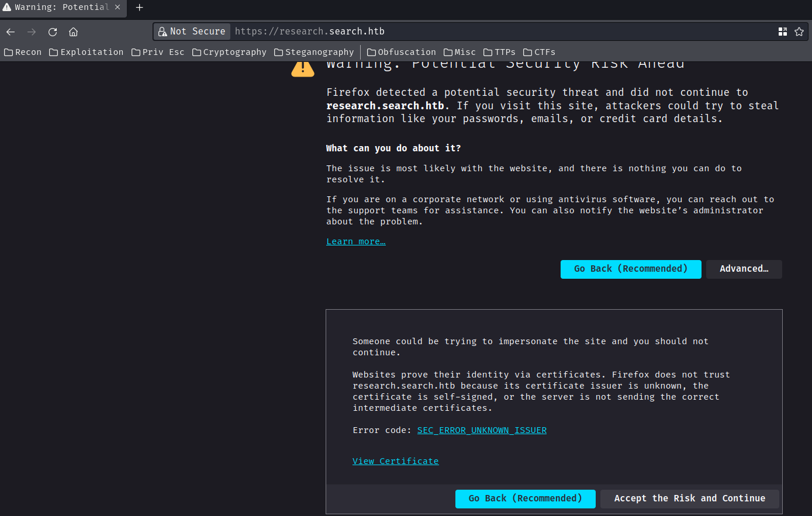Open the Cryptography bookmarks folder
Viewport: 812px width, 516px height.
[x=229, y=52]
